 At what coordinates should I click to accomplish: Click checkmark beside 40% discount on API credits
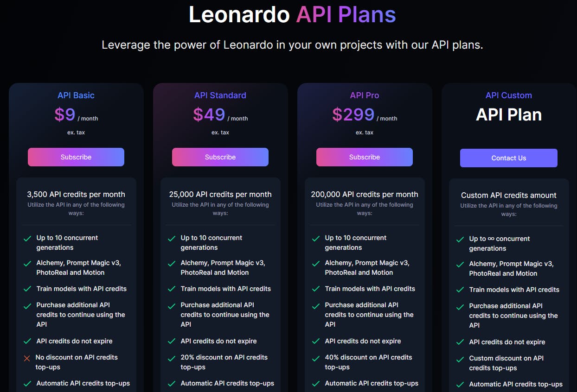tap(316, 358)
